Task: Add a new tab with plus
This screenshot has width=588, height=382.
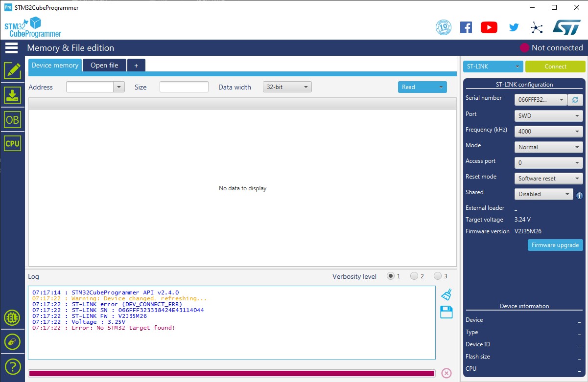Action: (136, 65)
